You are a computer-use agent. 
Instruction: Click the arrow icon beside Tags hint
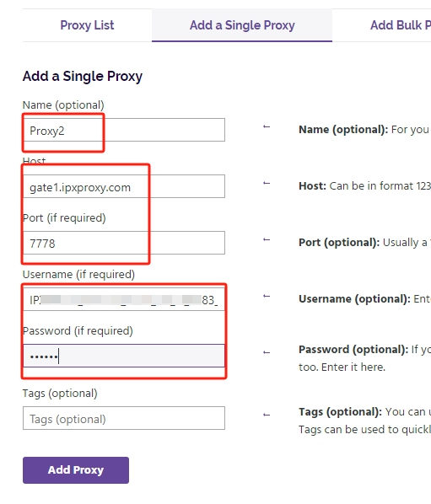pyautogui.click(x=267, y=415)
